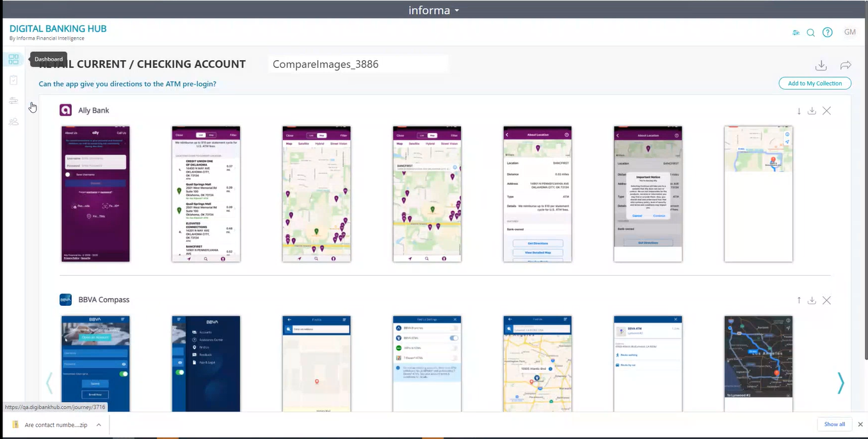Screen dimensions: 868x439
Task: Click the BBVA Compass heading text
Action: tap(104, 299)
